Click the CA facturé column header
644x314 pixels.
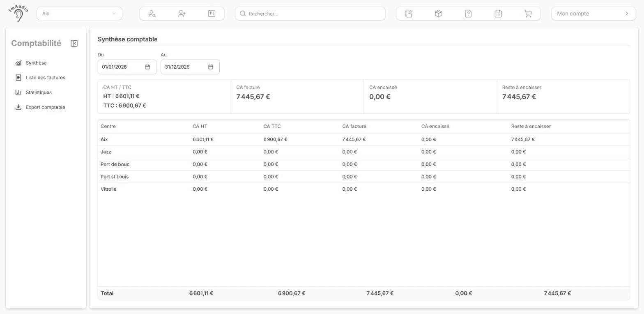click(354, 126)
